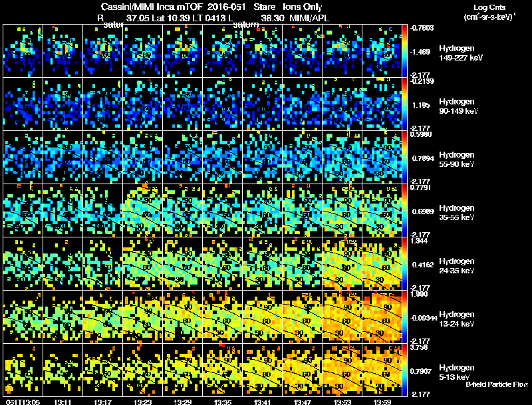This screenshot has width=532, height=405.
Task: Click the MIMI/APL label in the header
Action: 309,18
